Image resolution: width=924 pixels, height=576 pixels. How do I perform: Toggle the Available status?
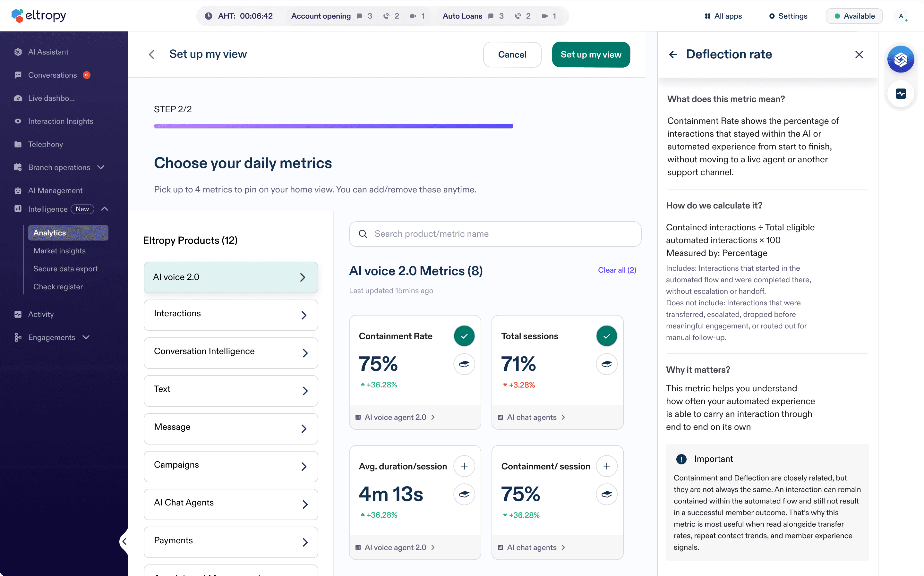[x=854, y=16]
